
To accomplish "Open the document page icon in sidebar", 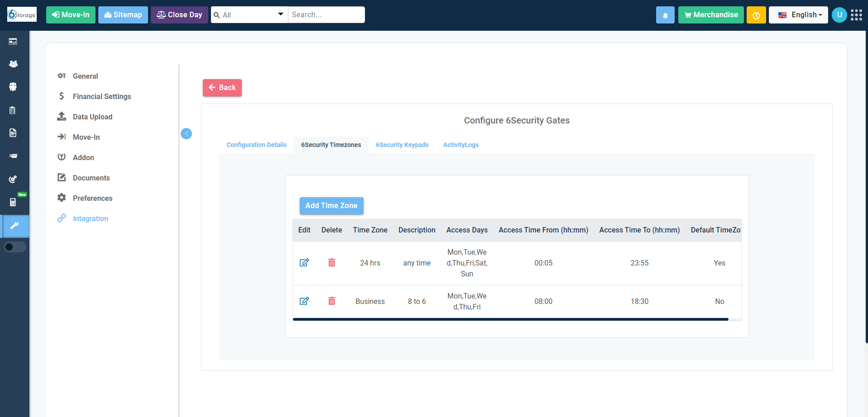I will (x=13, y=133).
